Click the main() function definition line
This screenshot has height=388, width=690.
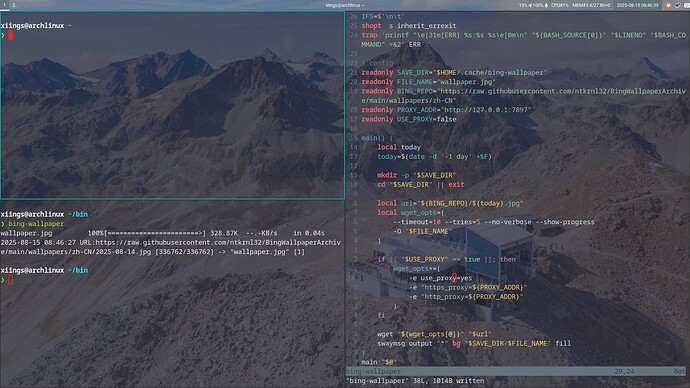tap(377, 138)
